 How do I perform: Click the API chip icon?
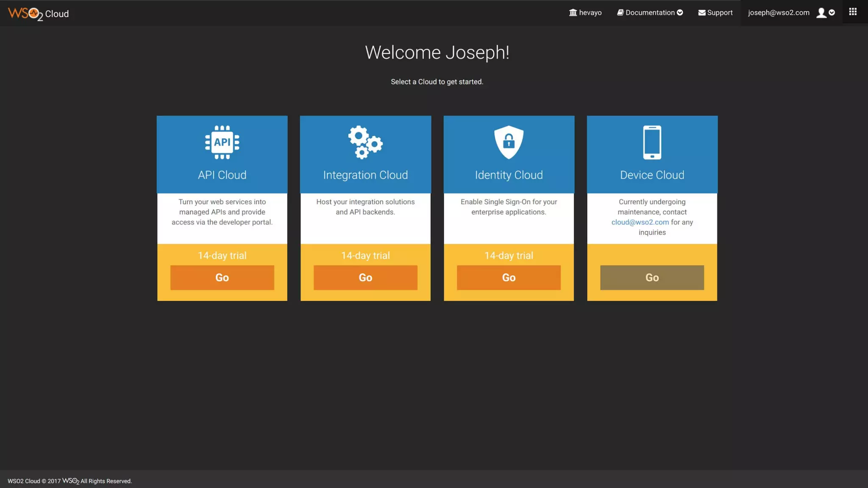(x=222, y=142)
